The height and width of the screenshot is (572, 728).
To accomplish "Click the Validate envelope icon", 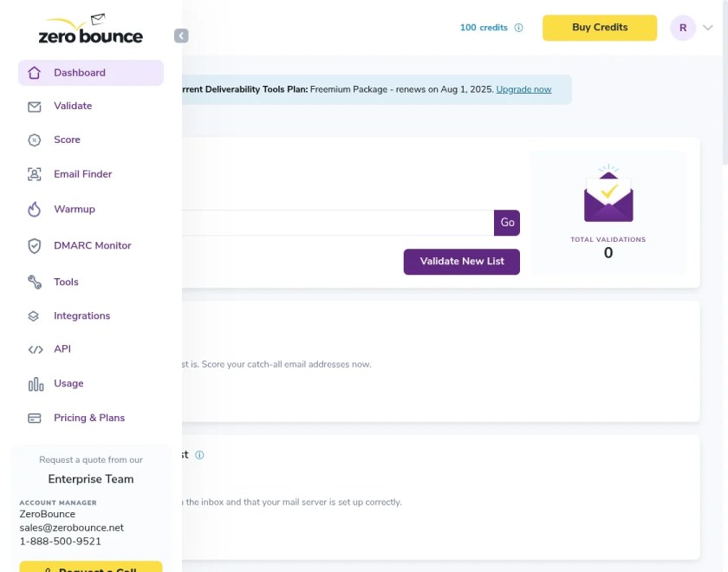I will pos(35,106).
